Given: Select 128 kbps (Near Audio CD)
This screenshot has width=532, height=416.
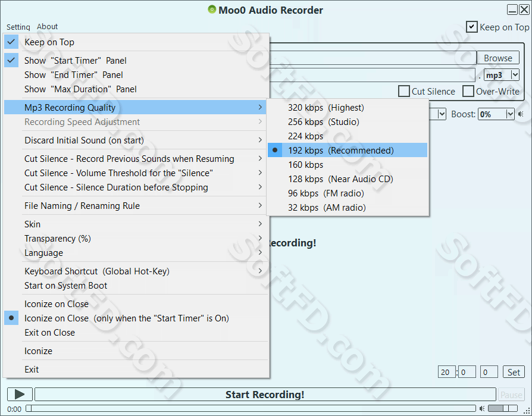Looking at the screenshot, I should 348,179.
